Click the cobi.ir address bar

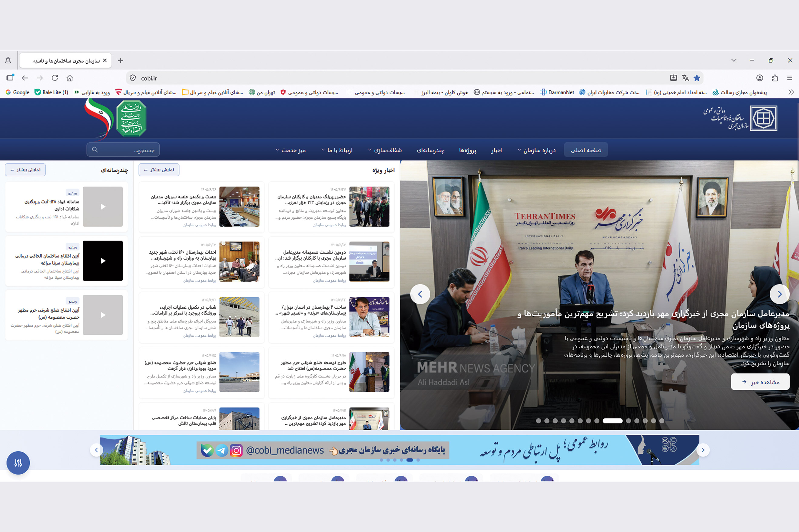coord(415,78)
